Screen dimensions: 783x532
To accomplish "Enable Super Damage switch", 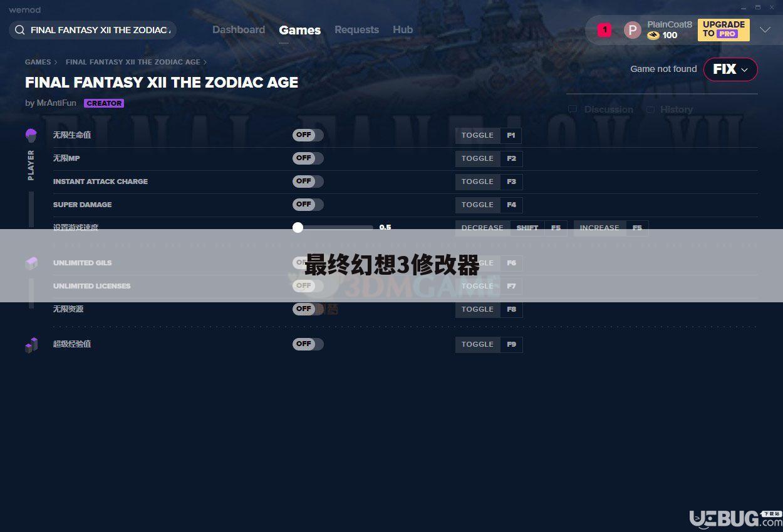I will click(x=308, y=205).
